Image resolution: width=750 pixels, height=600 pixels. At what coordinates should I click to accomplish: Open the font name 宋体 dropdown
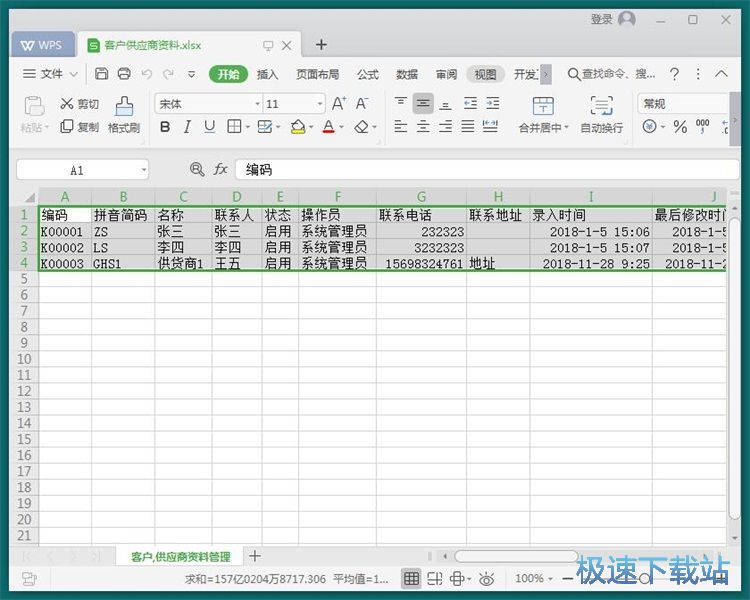257,104
